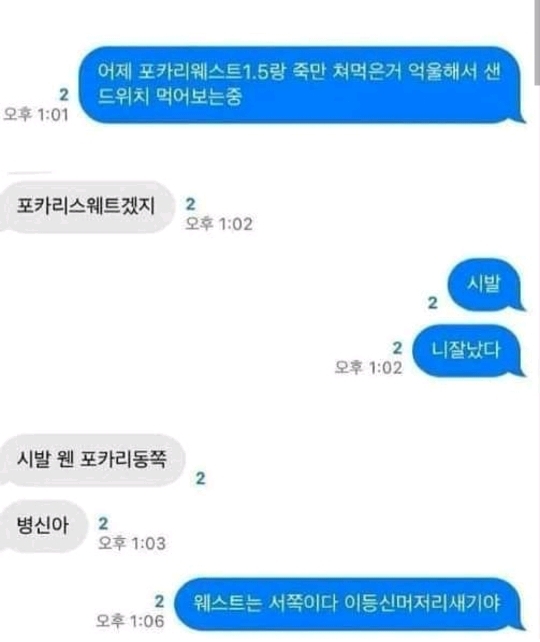Tap the gray bubble 시발 웬 포카리동쪽

click(x=92, y=459)
